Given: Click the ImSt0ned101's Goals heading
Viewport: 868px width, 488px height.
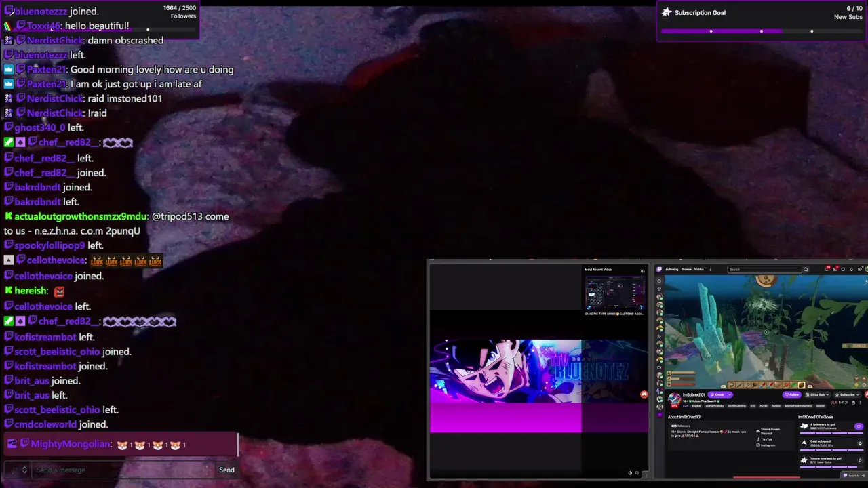Looking at the screenshot, I should (x=816, y=417).
